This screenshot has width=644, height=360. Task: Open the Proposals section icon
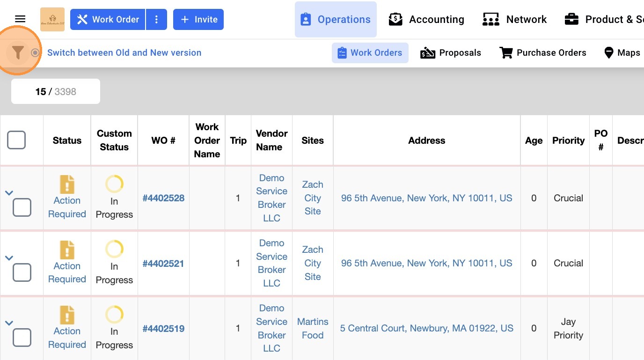(428, 53)
